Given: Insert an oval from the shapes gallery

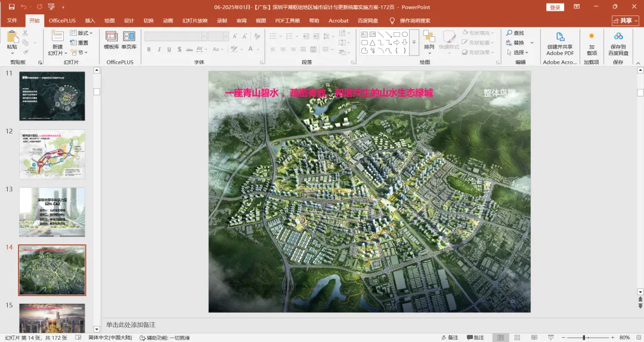Looking at the screenshot, I should pyautogui.click(x=404, y=35).
